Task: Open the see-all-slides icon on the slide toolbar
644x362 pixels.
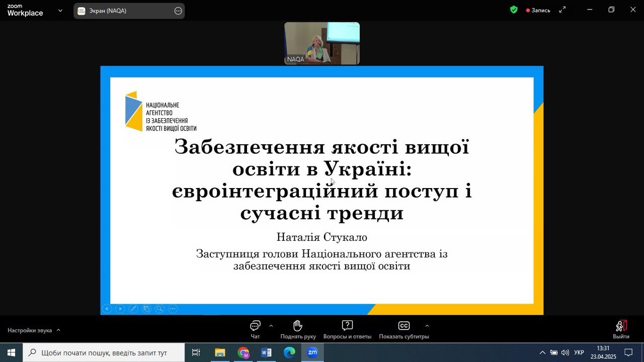Action: coord(146,309)
